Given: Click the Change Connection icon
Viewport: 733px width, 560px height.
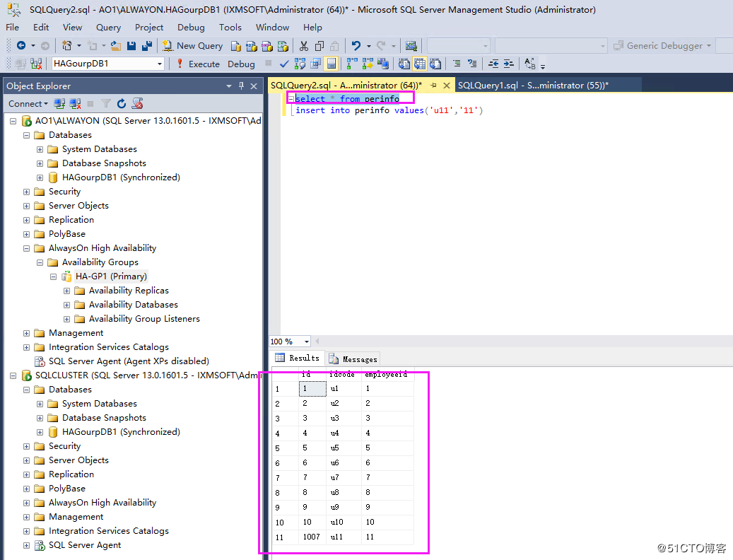Looking at the screenshot, I should click(36, 64).
